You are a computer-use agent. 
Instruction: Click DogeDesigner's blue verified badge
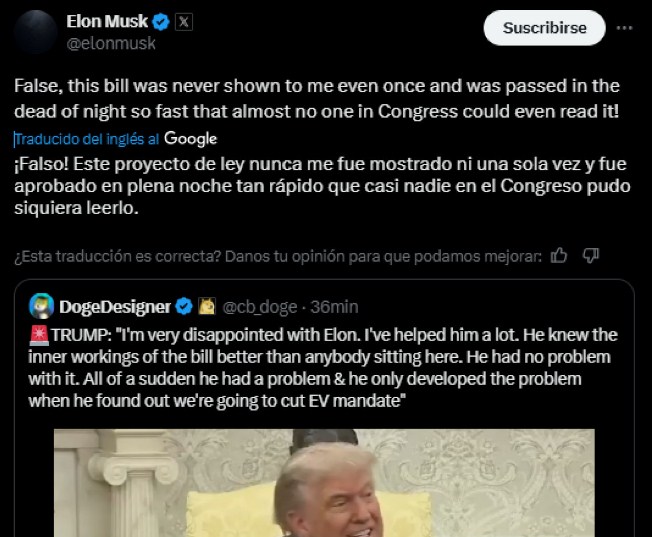(184, 306)
